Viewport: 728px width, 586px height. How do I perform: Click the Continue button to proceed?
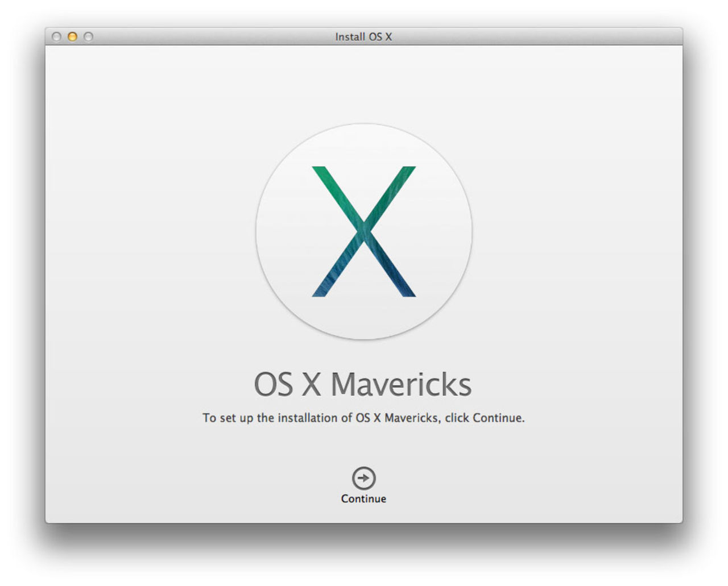coord(363,483)
